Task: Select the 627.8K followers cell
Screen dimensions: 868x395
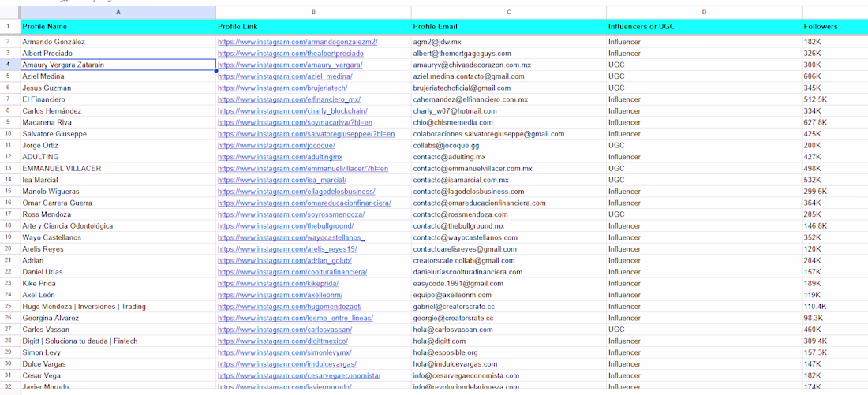Action: [835, 122]
